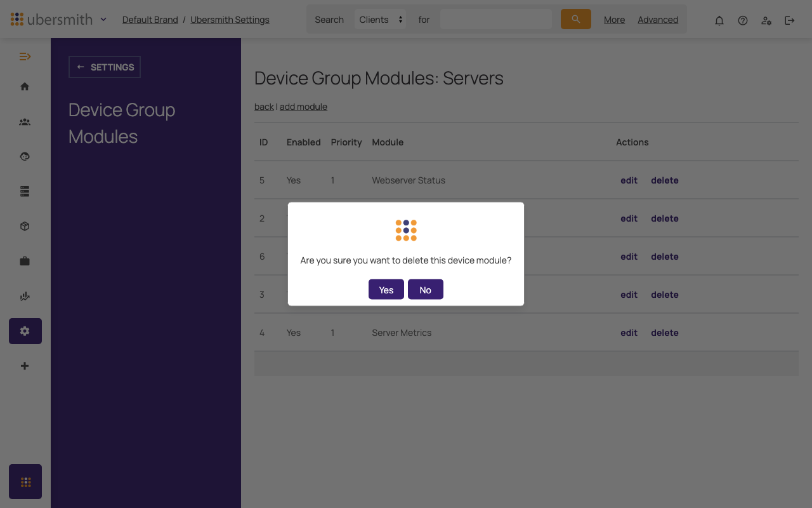
Task: Open the Clients people icon in sidebar
Action: click(25, 122)
